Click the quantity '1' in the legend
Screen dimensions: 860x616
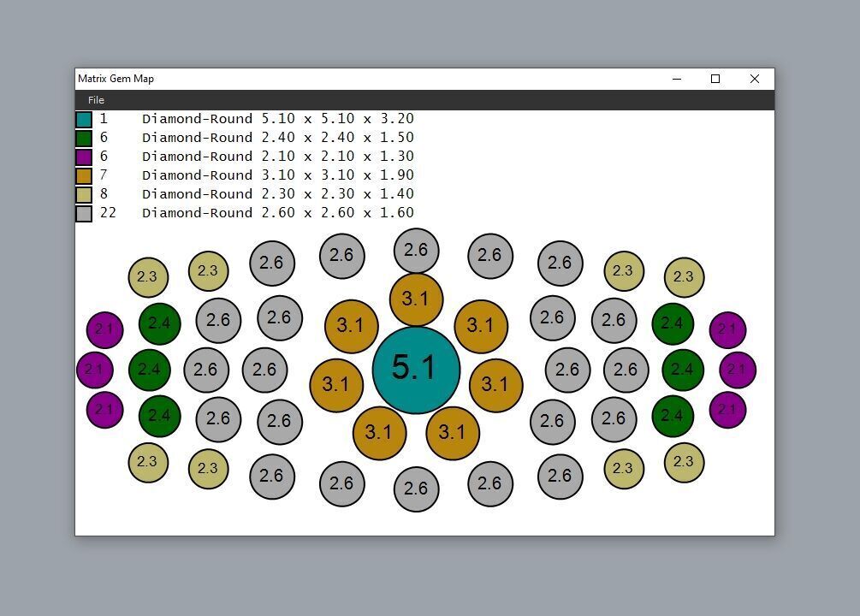(x=104, y=118)
